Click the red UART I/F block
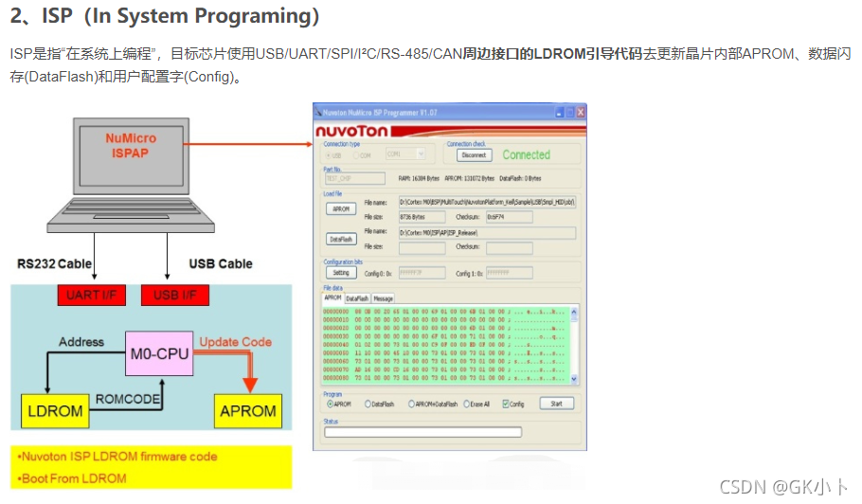The height and width of the screenshot is (504, 862). 91,296
